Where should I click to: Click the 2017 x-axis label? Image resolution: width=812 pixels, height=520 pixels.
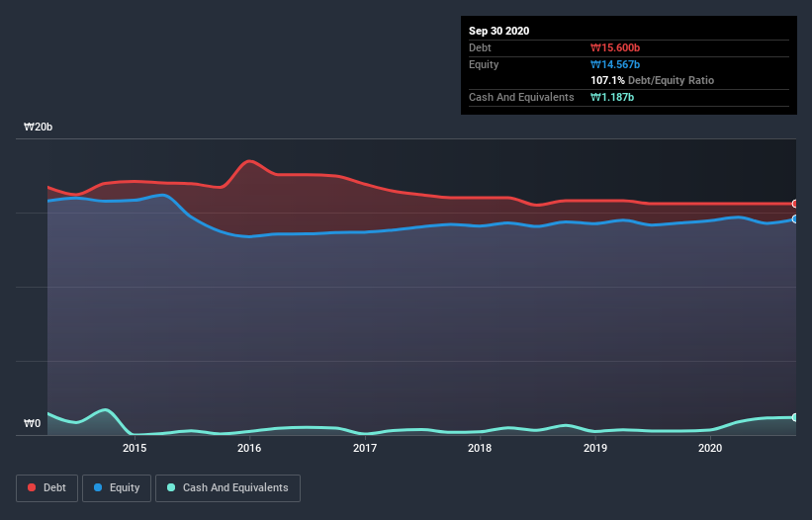tap(365, 448)
